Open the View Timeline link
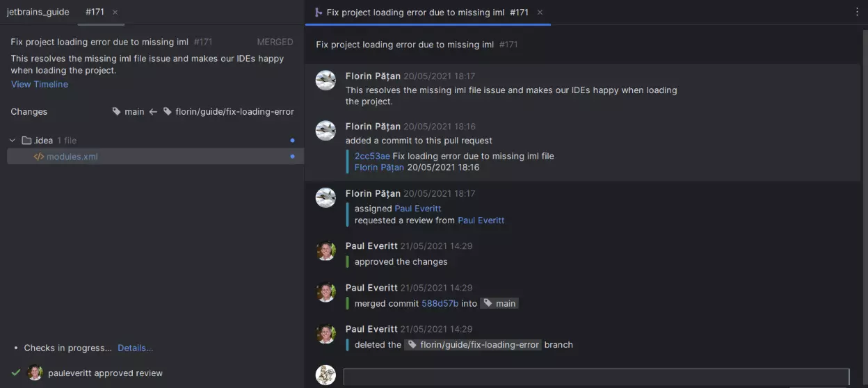This screenshot has width=868, height=388. point(40,84)
